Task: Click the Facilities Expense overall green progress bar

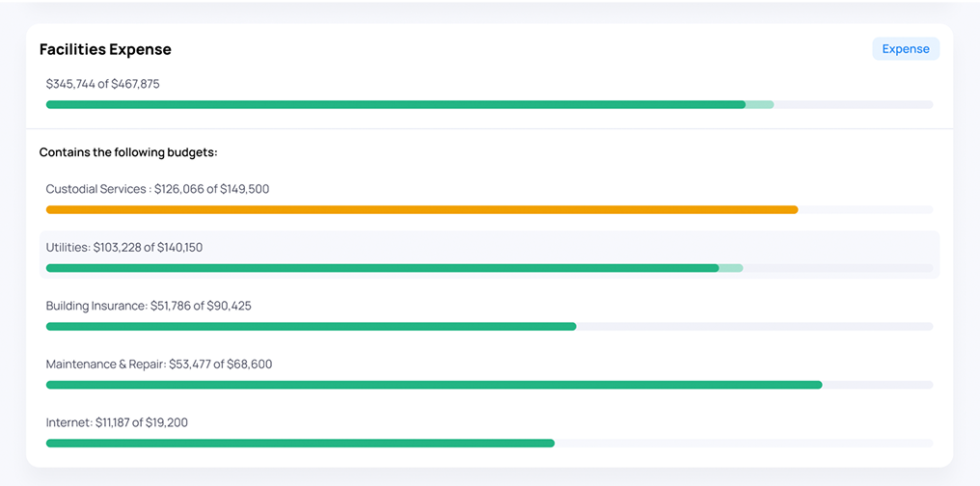Action: (x=395, y=104)
